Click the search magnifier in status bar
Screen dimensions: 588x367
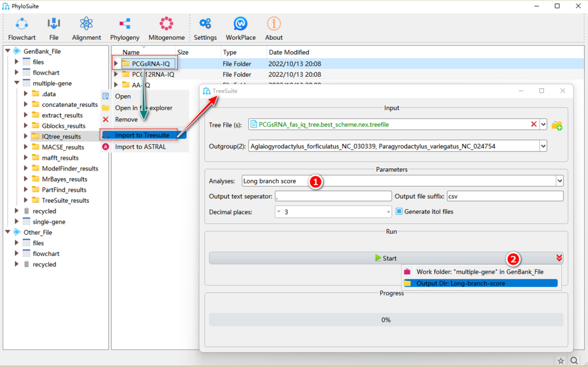point(574,360)
